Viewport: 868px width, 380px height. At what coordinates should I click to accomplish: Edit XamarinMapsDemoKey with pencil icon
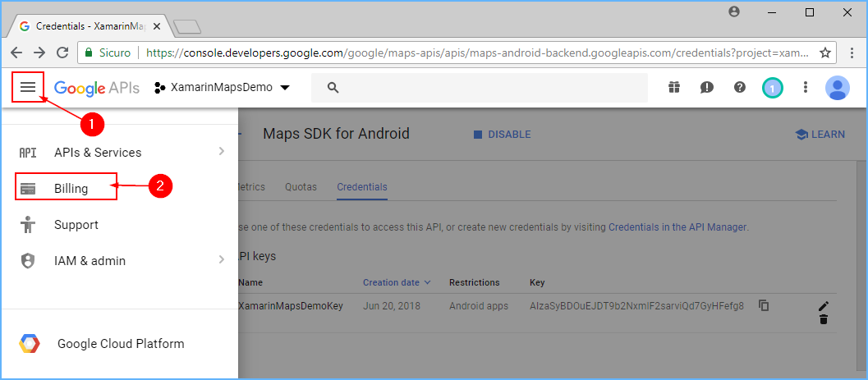[x=824, y=306]
